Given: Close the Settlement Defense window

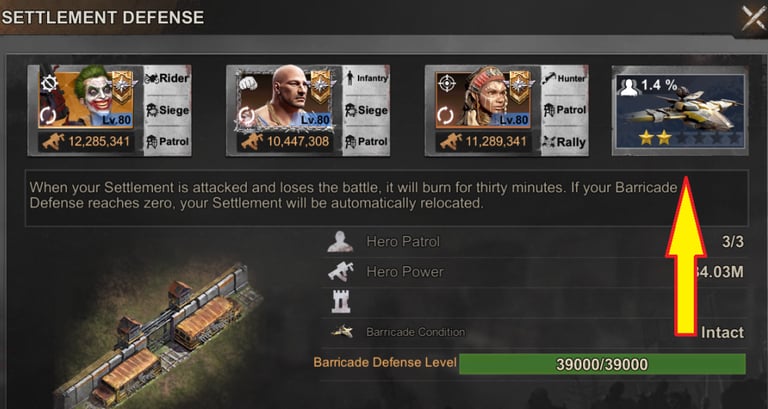Looking at the screenshot, I should click(752, 18).
